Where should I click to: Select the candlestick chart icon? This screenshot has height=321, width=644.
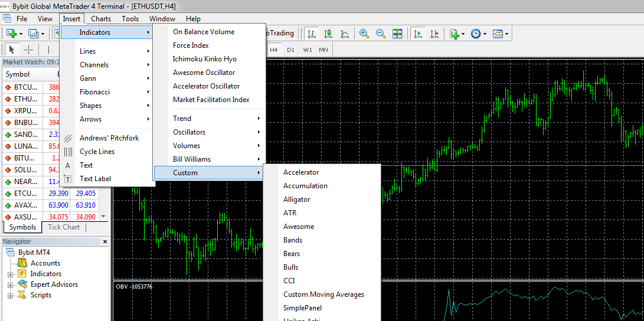point(328,34)
